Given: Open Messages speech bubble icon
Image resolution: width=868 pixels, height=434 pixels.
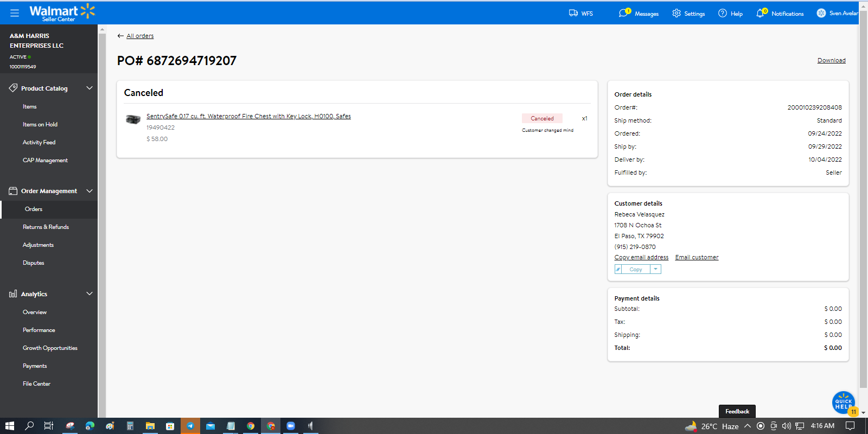Looking at the screenshot, I should tap(624, 13).
